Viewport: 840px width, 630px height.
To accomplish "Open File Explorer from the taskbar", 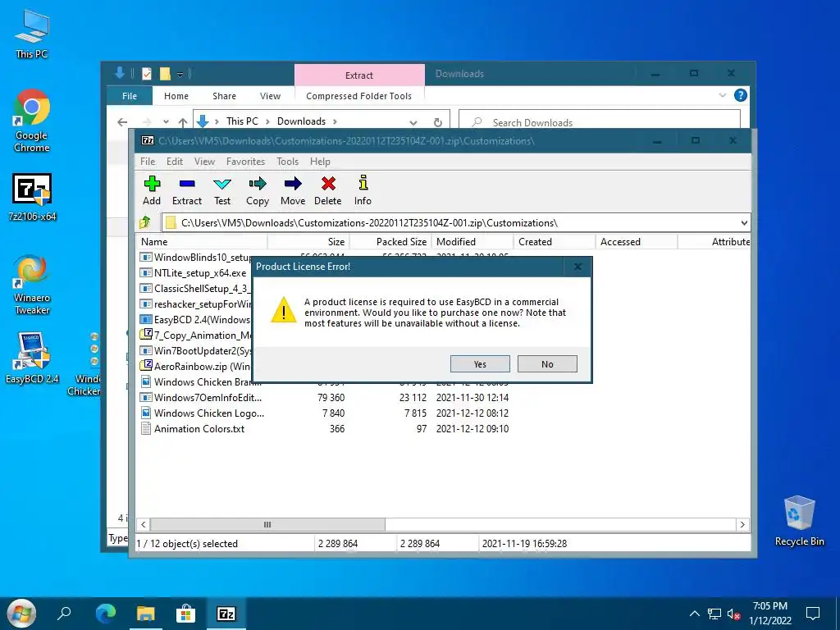I will pyautogui.click(x=145, y=614).
